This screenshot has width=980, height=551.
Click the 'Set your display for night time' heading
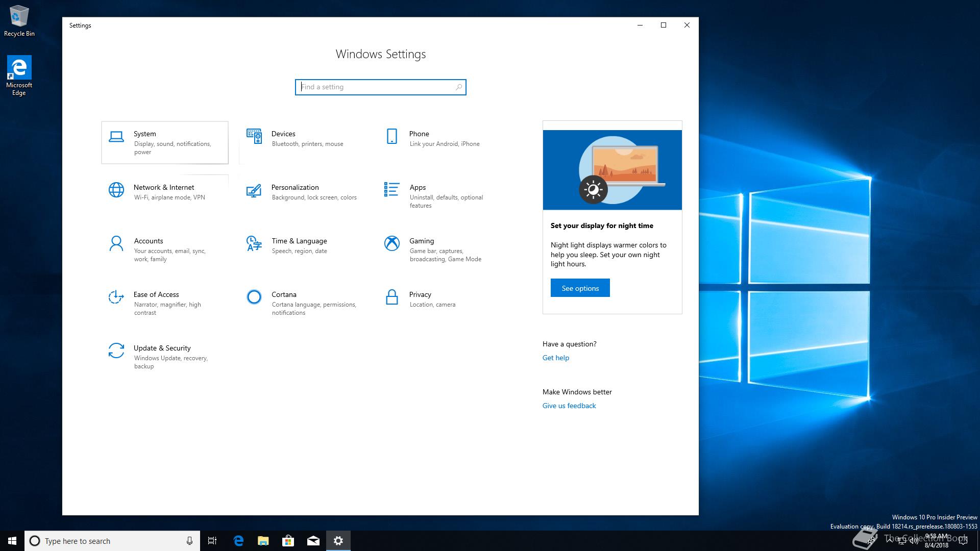[x=602, y=226]
